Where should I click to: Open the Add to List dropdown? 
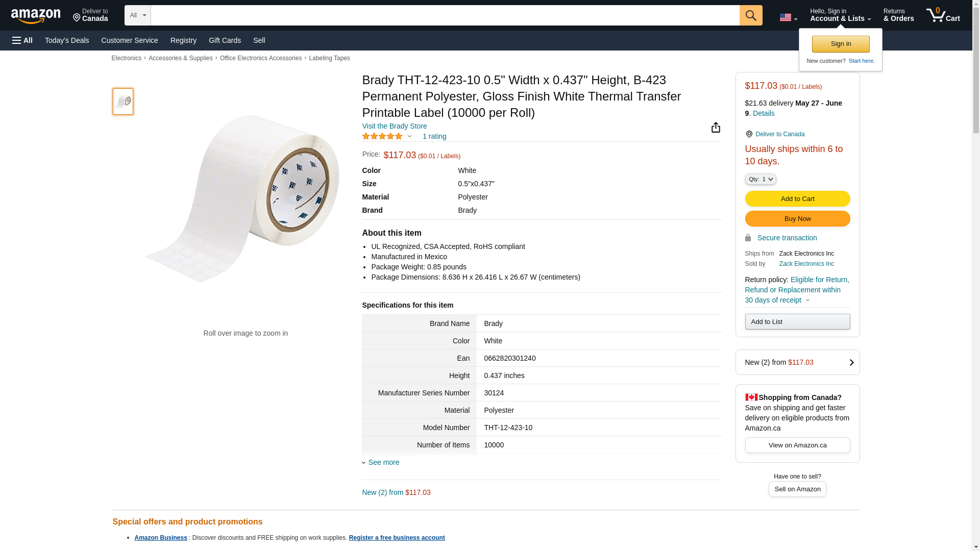tap(797, 321)
